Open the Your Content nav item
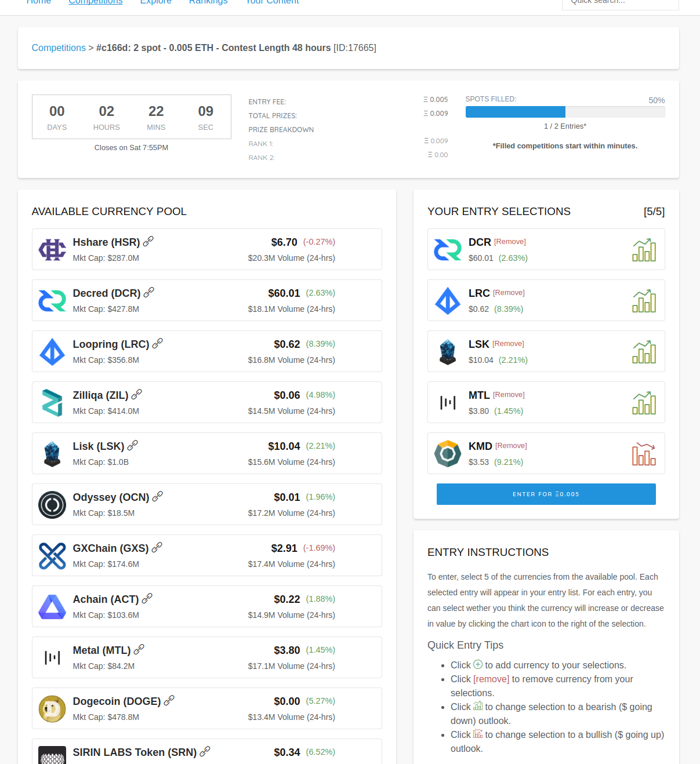This screenshot has width=700, height=764. click(x=273, y=2)
